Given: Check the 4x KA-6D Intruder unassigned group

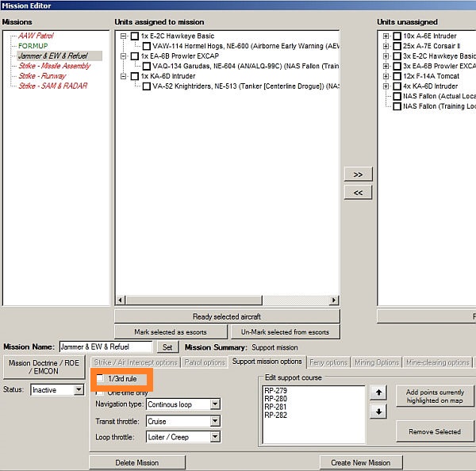Looking at the screenshot, I should [397, 86].
